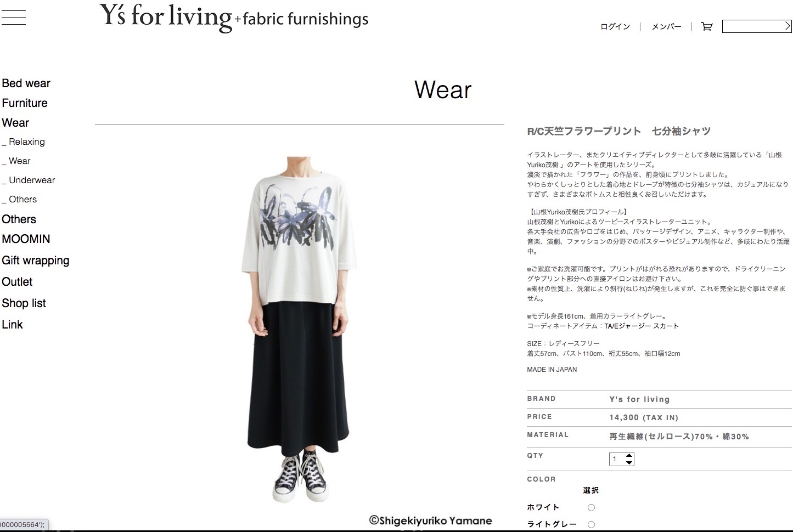
Task: Open the Furniture category
Action: click(25, 103)
